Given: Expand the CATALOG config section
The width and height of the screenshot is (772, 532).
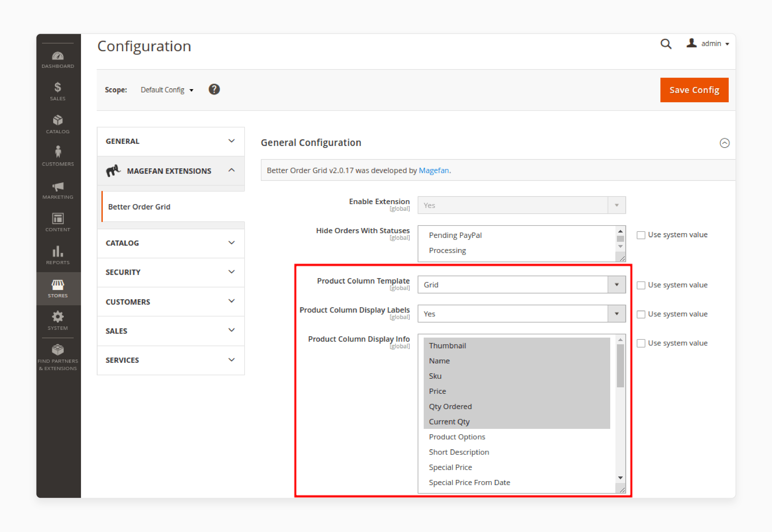Looking at the screenshot, I should [170, 243].
